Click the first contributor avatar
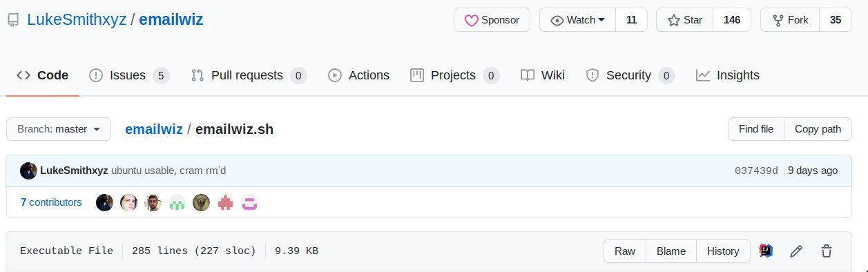The height and width of the screenshot is (272, 868). [x=104, y=202]
